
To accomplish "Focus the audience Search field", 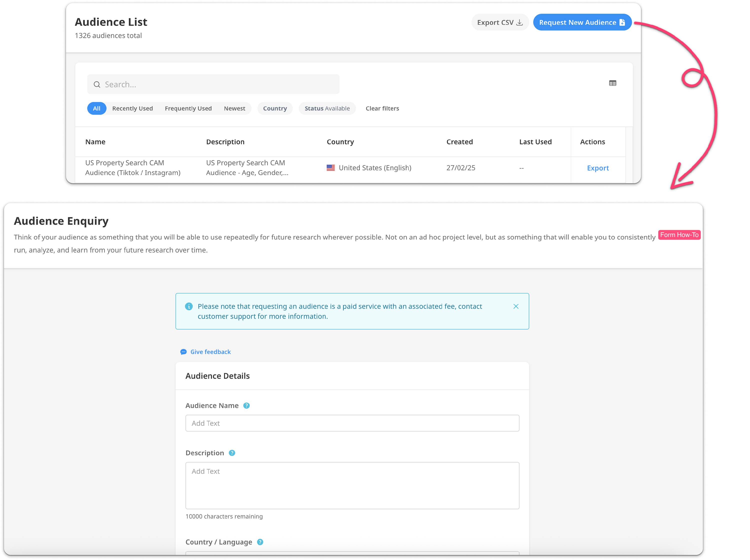I will tap(213, 84).
